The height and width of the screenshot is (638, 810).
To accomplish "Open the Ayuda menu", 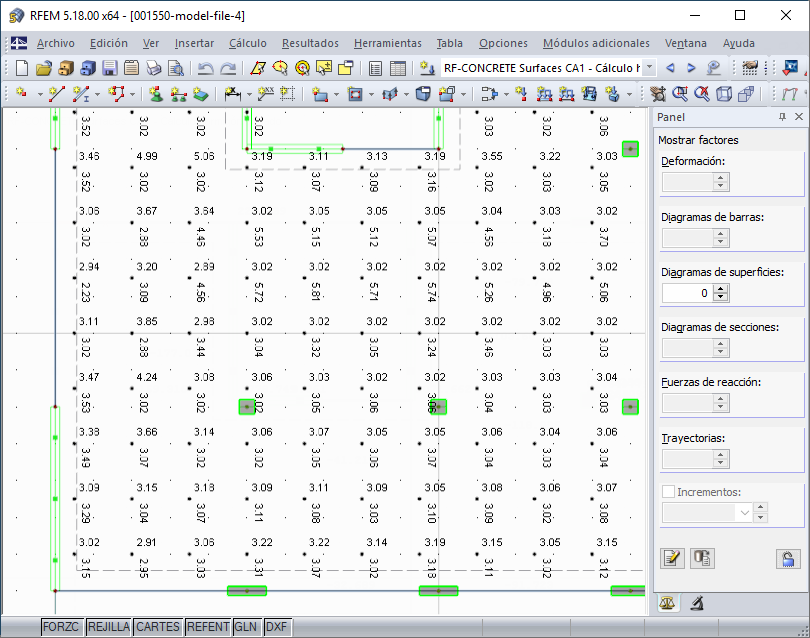I will [739, 43].
